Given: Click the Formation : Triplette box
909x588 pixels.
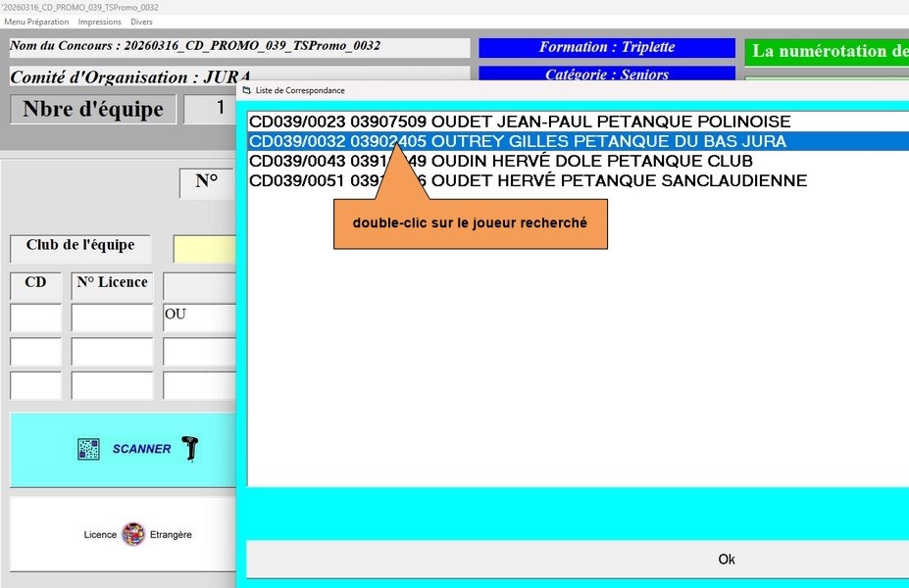Looking at the screenshot, I should pyautogui.click(x=606, y=48).
